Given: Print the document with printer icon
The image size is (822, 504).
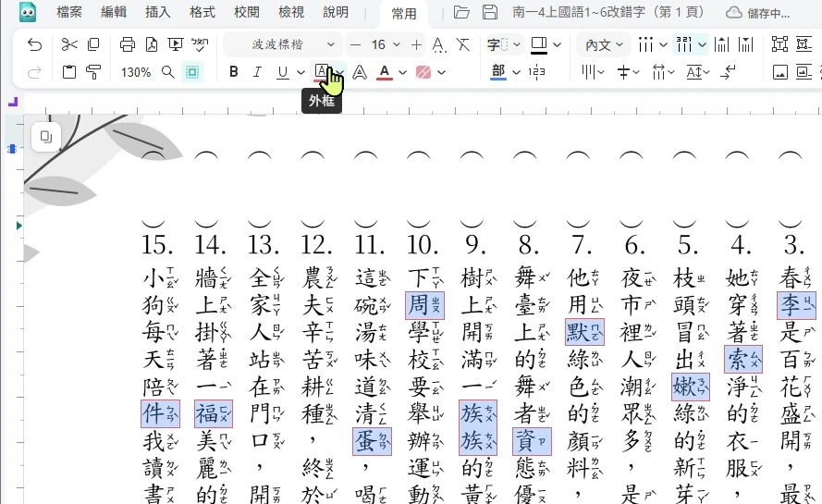Looking at the screenshot, I should (x=128, y=45).
